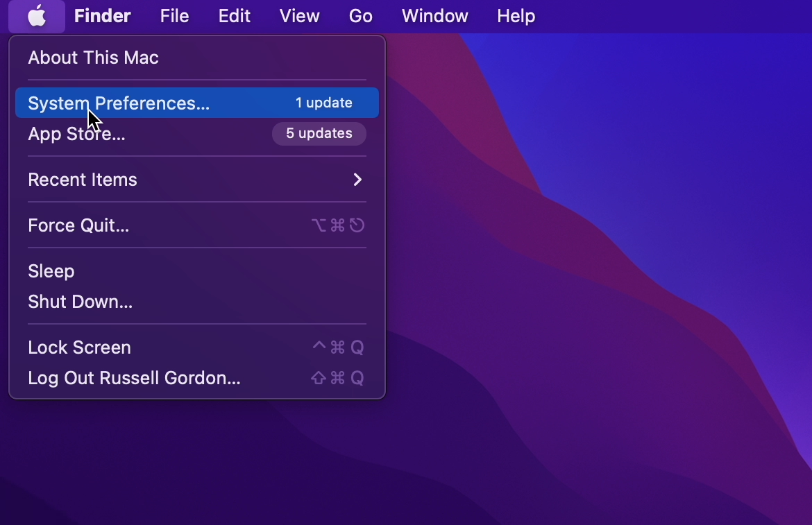Open System Preferences from the Apple menu
This screenshot has width=812, height=525.
[118, 103]
